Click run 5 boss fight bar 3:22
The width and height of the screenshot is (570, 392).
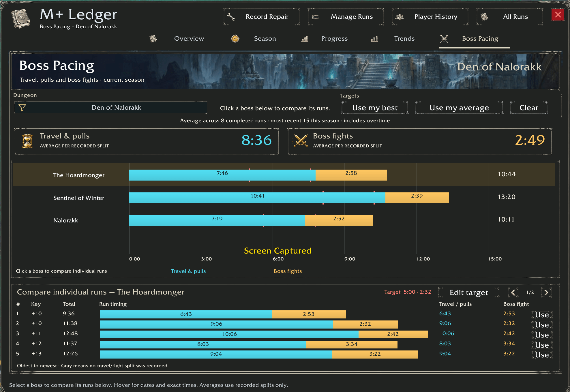tap(375, 354)
